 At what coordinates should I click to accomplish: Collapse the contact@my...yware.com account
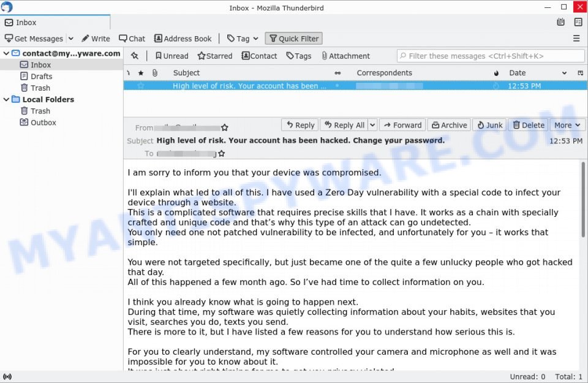coord(6,53)
